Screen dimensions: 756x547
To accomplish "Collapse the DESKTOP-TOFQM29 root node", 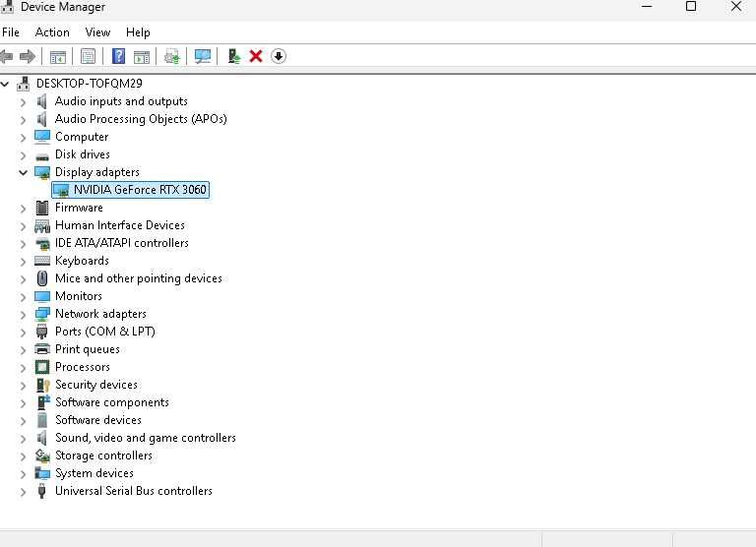I will (x=5, y=84).
